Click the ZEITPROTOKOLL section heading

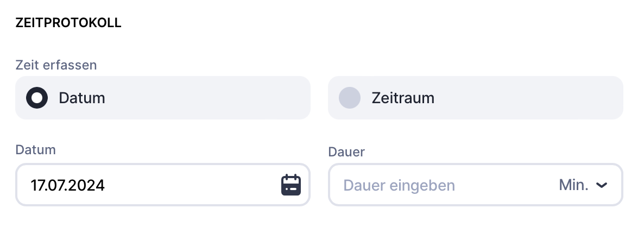point(68,23)
